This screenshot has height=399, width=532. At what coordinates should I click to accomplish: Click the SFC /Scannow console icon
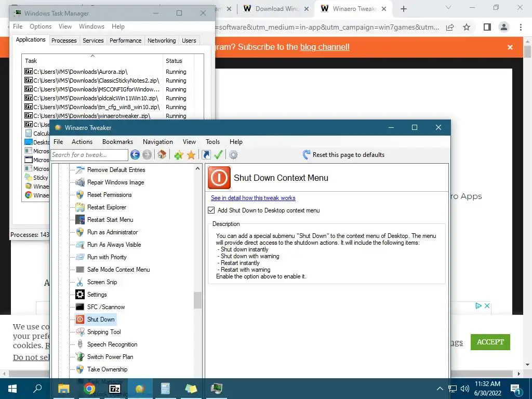(x=79, y=307)
